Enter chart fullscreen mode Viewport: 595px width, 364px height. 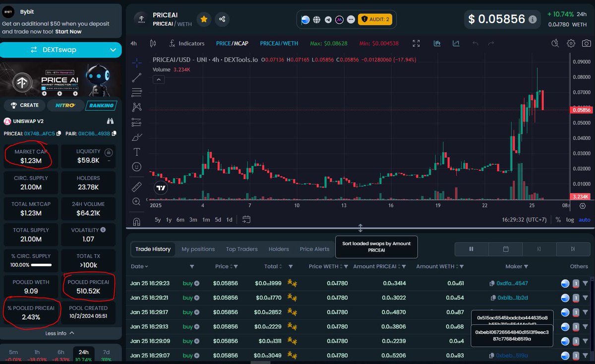pos(416,44)
